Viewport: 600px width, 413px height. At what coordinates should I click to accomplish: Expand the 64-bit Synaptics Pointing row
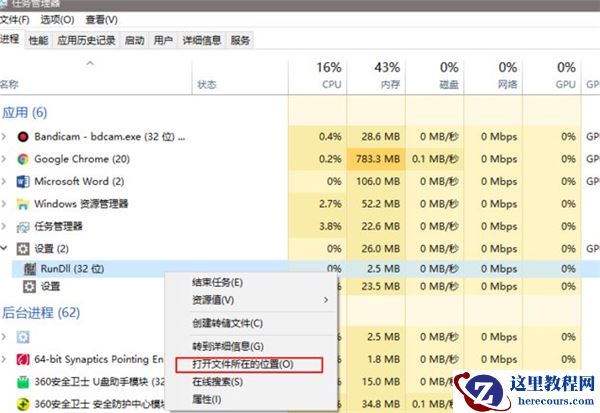click(4, 359)
